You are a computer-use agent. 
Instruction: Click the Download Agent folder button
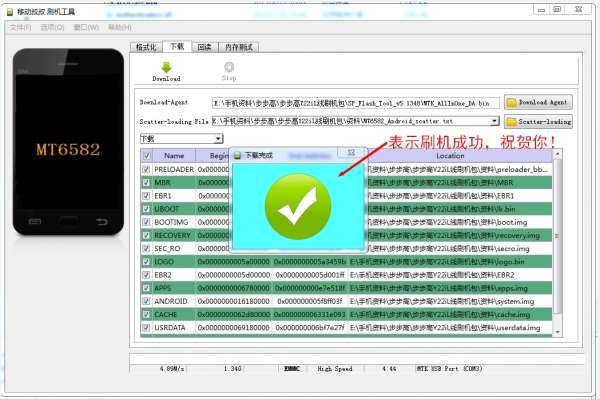pos(538,102)
